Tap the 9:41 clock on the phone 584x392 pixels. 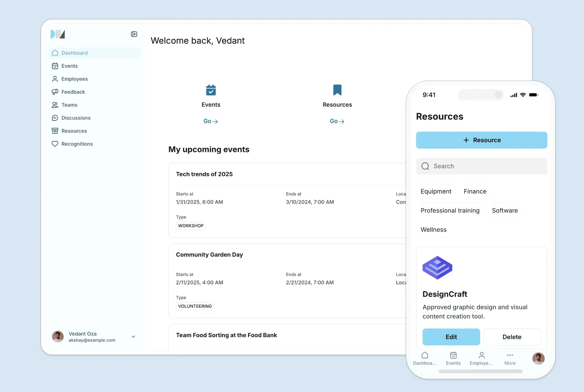429,95
